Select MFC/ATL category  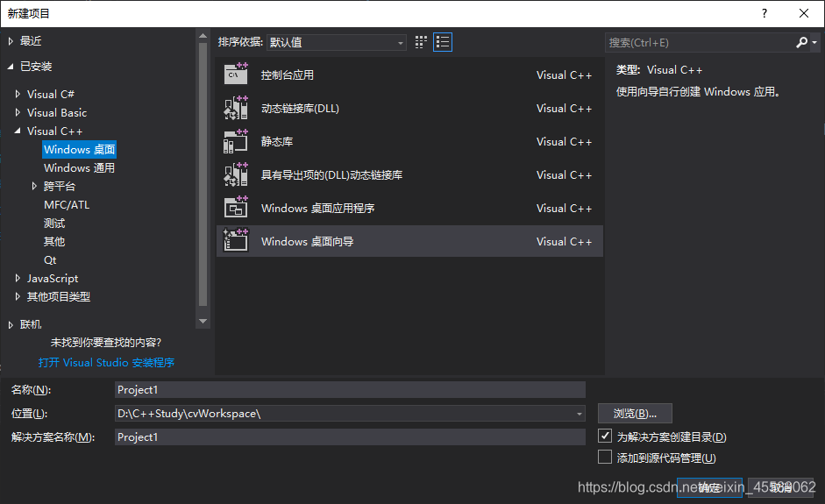(x=67, y=204)
